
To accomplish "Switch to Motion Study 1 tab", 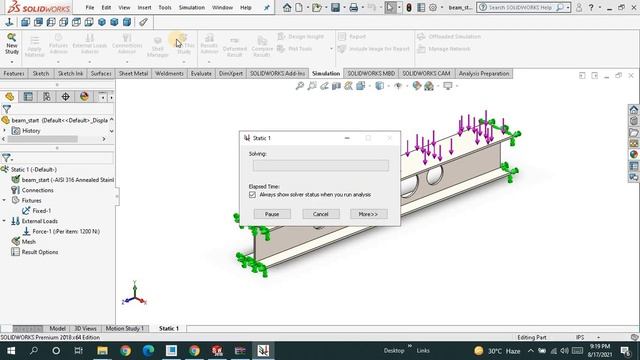I will 124,328.
